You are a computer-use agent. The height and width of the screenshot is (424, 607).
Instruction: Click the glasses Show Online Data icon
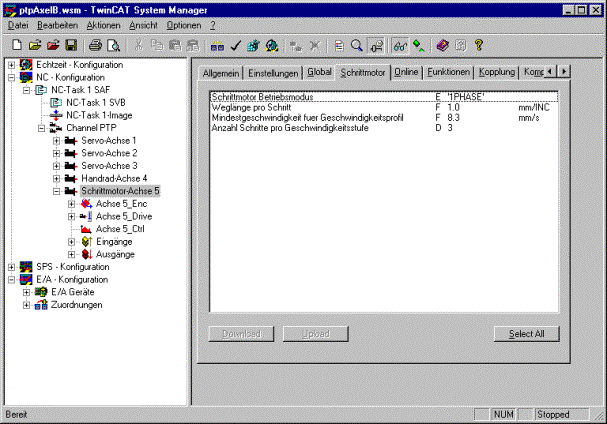(x=400, y=46)
